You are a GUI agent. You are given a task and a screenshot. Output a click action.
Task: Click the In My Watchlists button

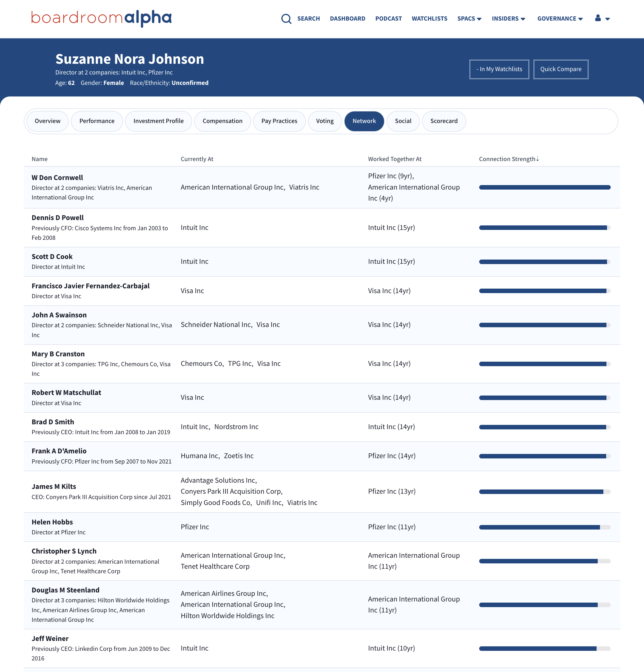(x=499, y=69)
